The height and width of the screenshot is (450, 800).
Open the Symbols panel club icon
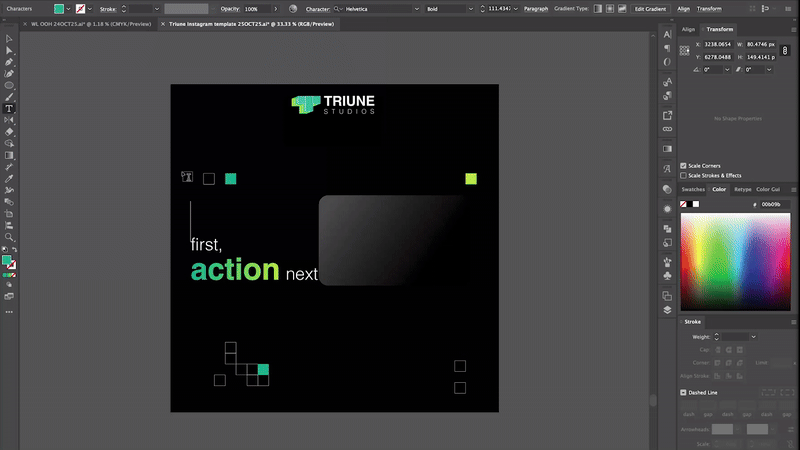click(667, 276)
